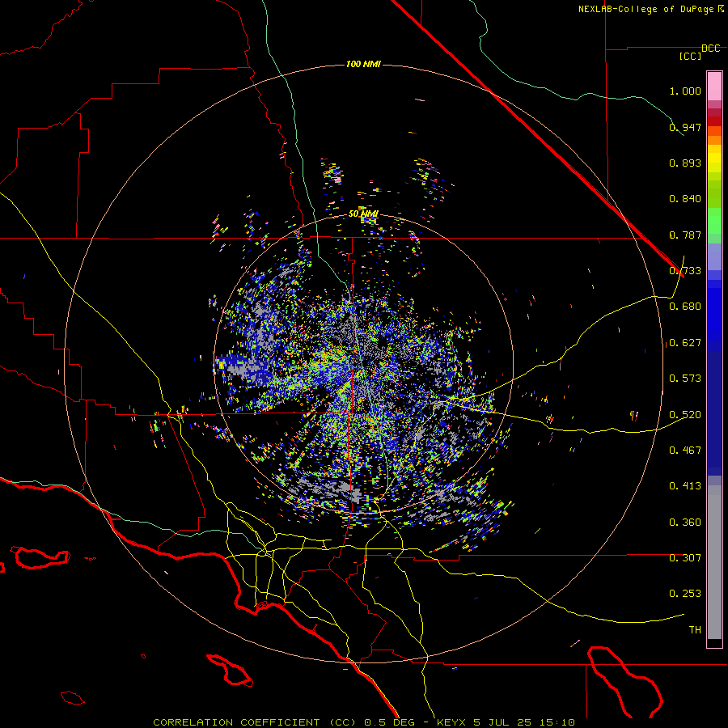The image size is (728, 728).
Task: Pick the lavender band in the color bar
Action: click(714, 256)
